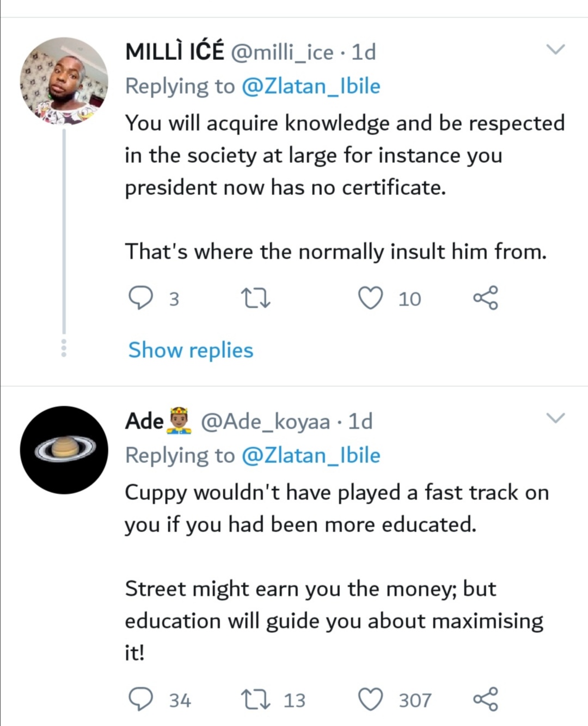Image resolution: width=588 pixels, height=726 pixels.
Task: View Ade's Saturn profile picture
Action: click(64, 450)
